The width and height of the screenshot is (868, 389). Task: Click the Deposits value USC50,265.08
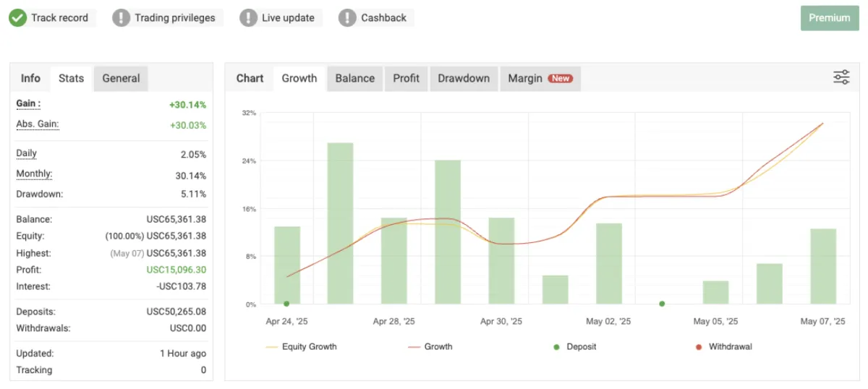176,312
